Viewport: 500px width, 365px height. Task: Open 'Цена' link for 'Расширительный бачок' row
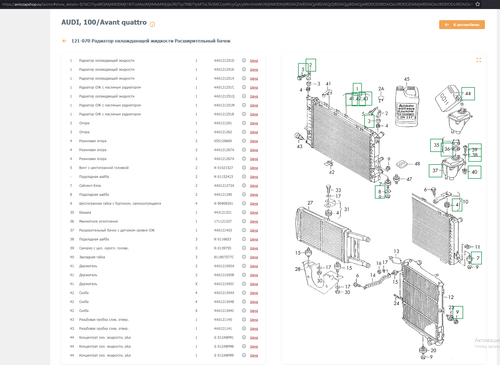pos(254,230)
